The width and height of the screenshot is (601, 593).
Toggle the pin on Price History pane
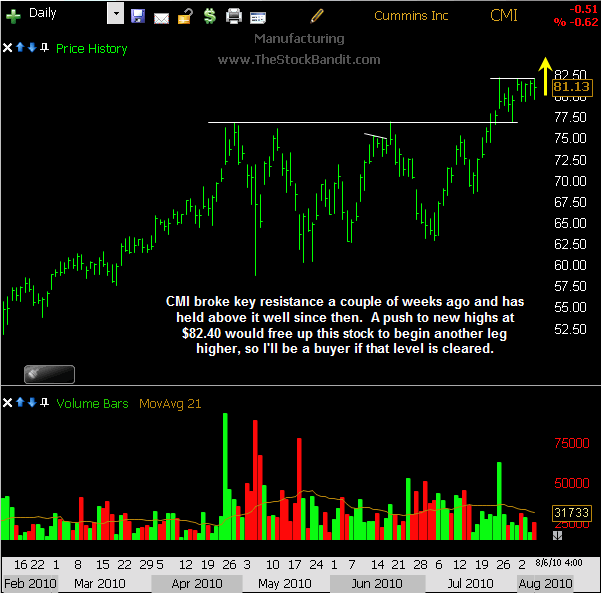(x=45, y=48)
